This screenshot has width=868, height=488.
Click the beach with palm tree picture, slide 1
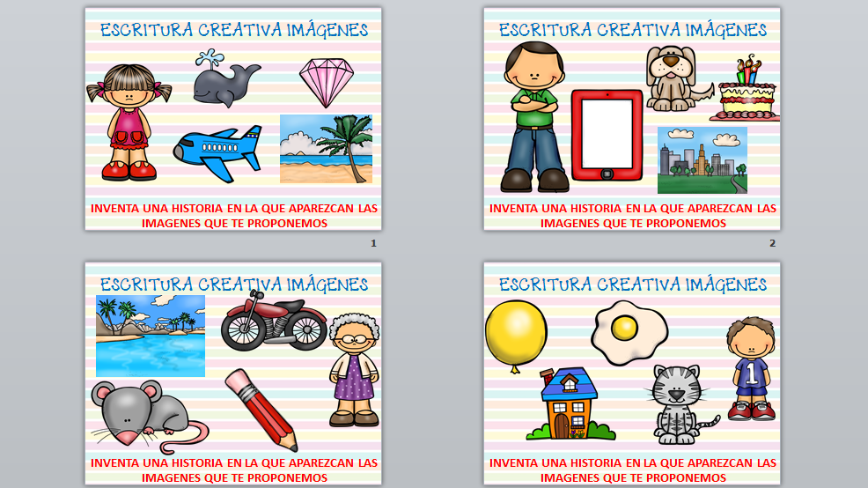pos(326,149)
